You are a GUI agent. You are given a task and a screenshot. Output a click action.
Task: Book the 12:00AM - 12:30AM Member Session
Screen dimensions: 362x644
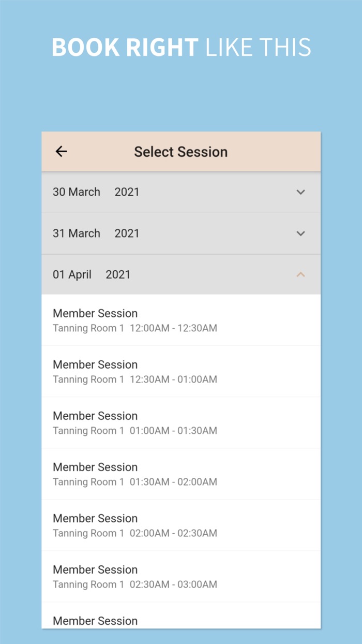click(x=134, y=320)
